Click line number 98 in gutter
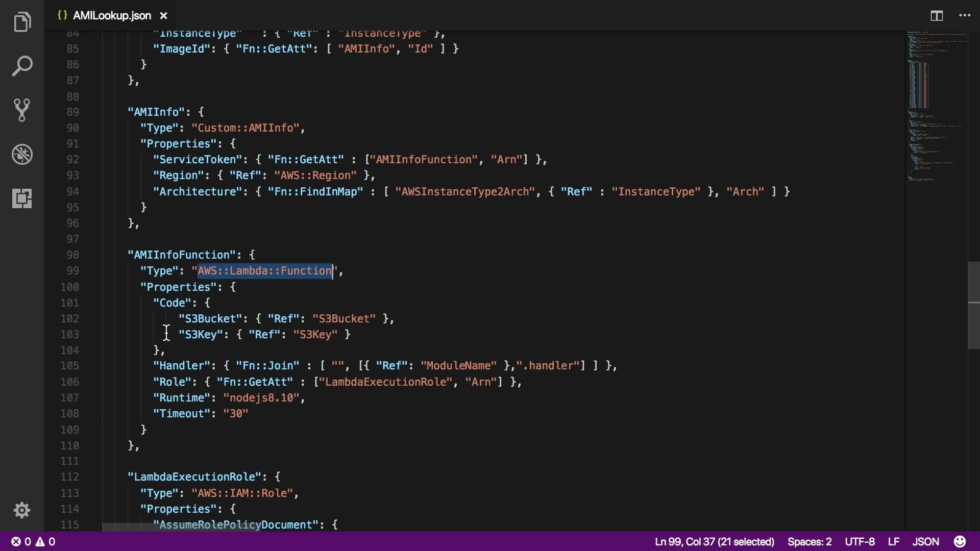Viewport: 980px width, 551px height. (72, 255)
